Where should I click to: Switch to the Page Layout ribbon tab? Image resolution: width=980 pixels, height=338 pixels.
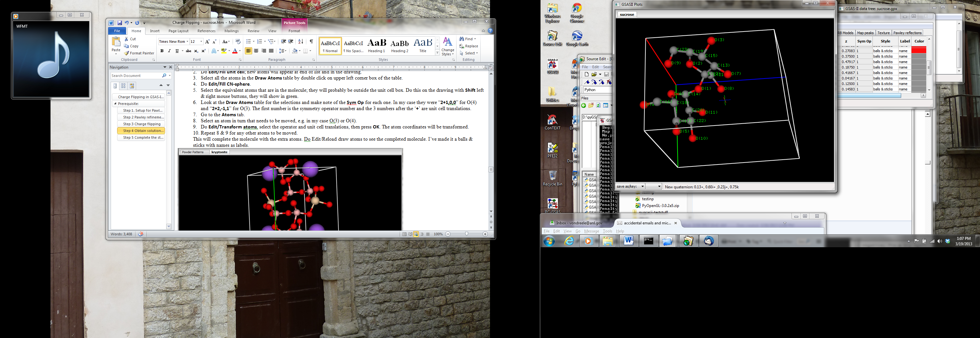pos(179,31)
